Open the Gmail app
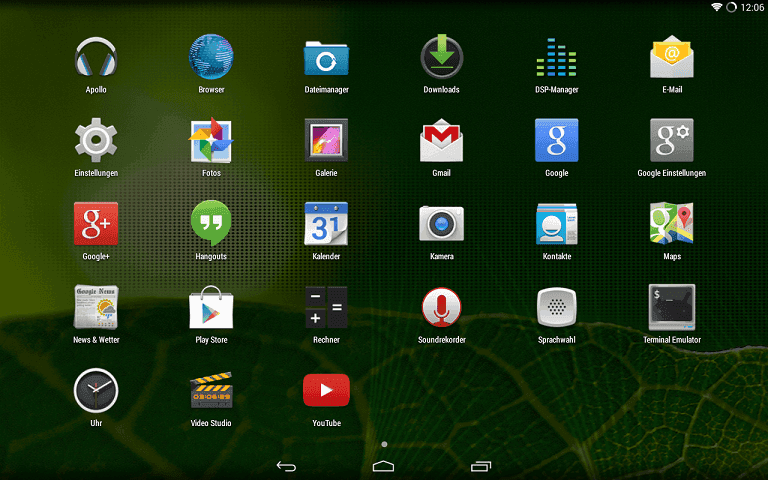Viewport: 768px width, 480px height. [x=441, y=140]
